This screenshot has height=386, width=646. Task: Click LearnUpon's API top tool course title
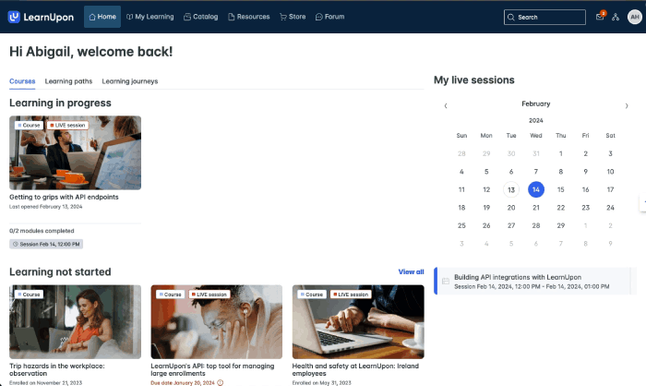pos(212,370)
